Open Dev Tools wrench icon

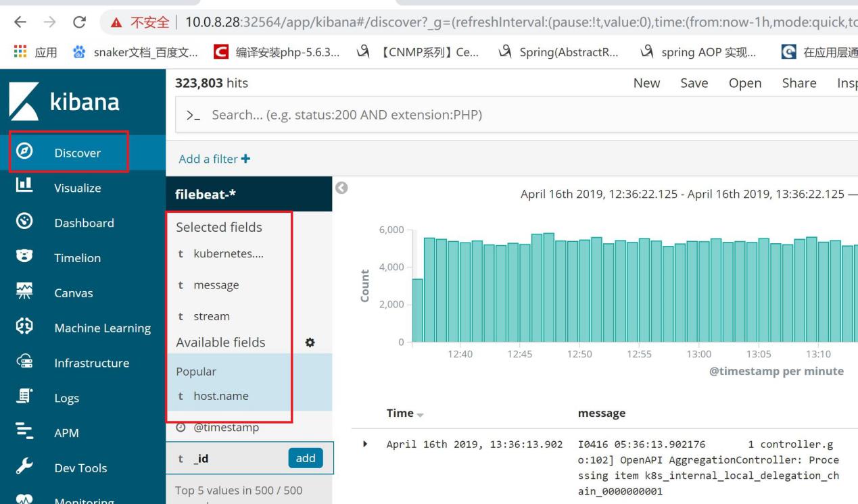(x=25, y=468)
